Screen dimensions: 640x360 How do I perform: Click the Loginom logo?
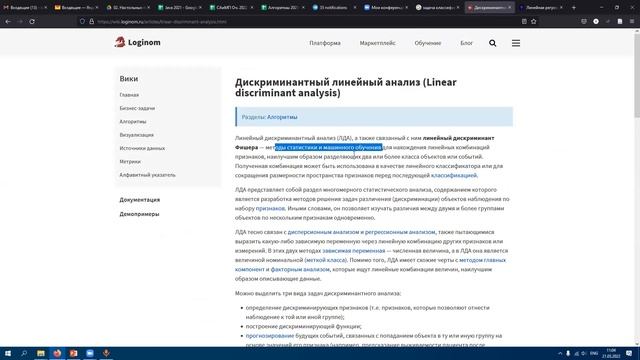coord(138,42)
